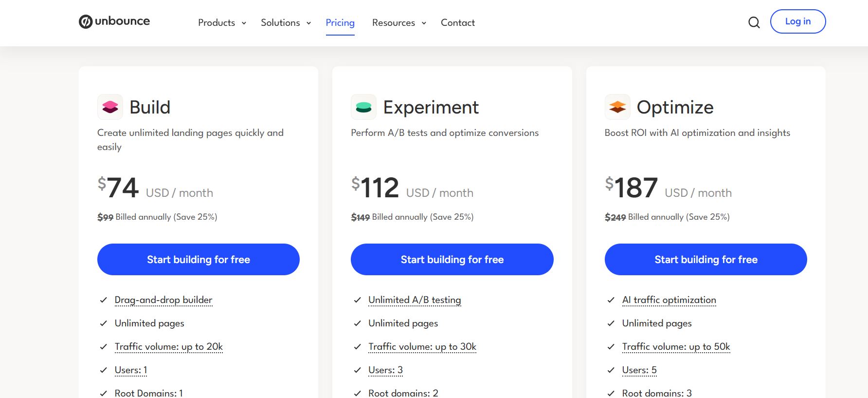This screenshot has width=868, height=398.
Task: Click the Experiment plan heading
Action: point(431,108)
